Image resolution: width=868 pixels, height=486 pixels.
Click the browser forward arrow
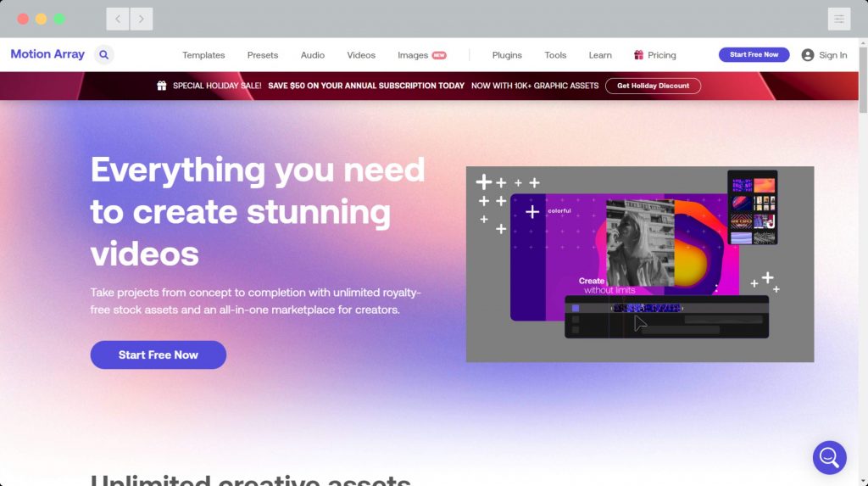(142, 19)
